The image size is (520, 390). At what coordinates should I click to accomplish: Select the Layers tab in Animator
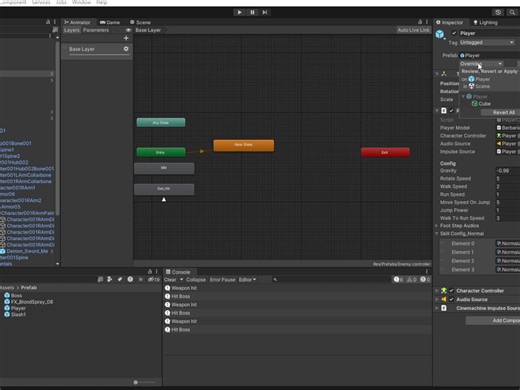coord(72,30)
